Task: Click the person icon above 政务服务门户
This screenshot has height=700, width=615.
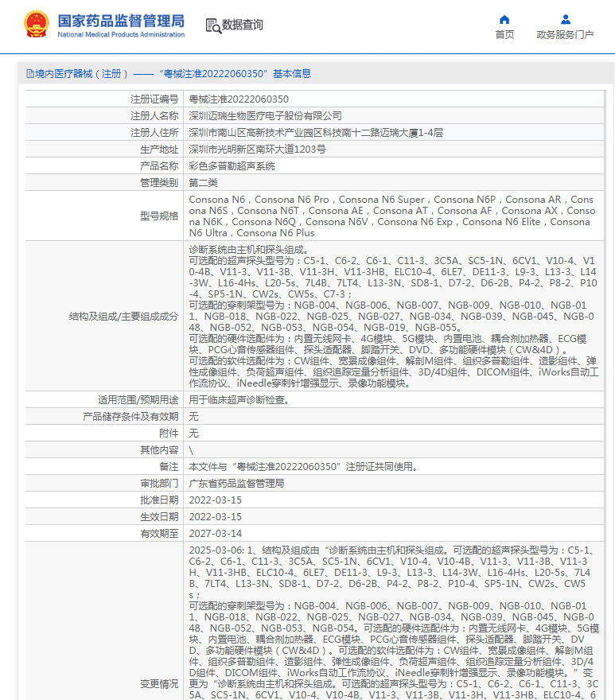Action: click(565, 19)
